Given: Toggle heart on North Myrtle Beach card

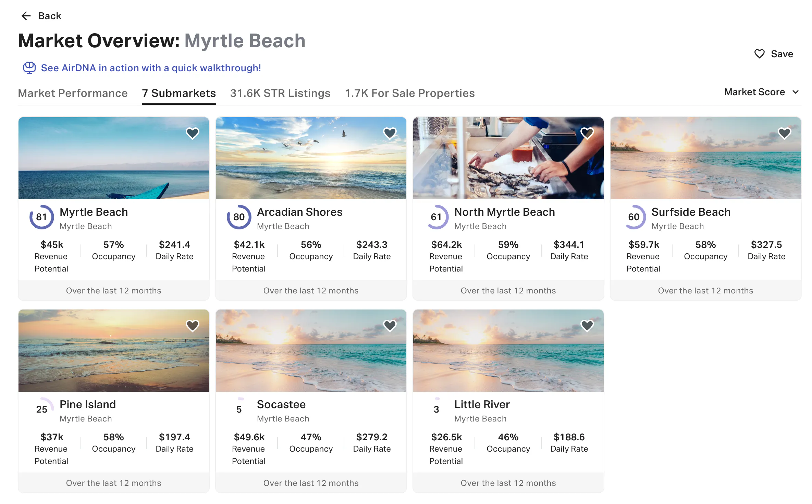Looking at the screenshot, I should (587, 133).
